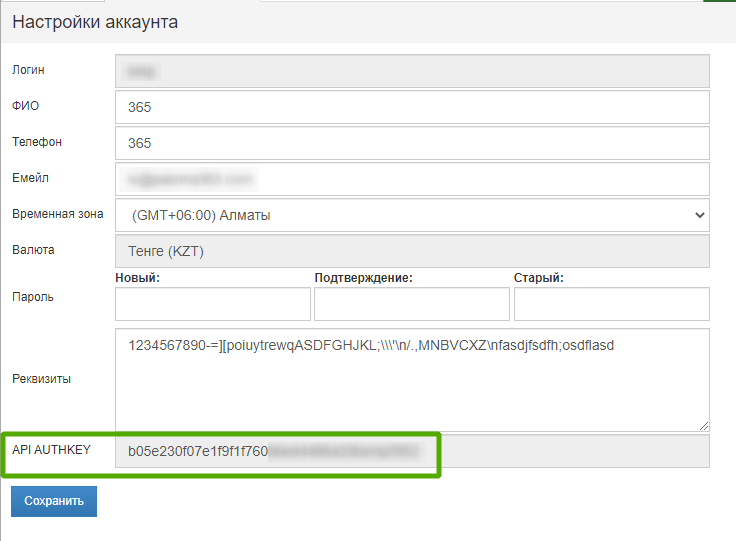Open the Временная зона dropdown
736x541 pixels.
(412, 215)
